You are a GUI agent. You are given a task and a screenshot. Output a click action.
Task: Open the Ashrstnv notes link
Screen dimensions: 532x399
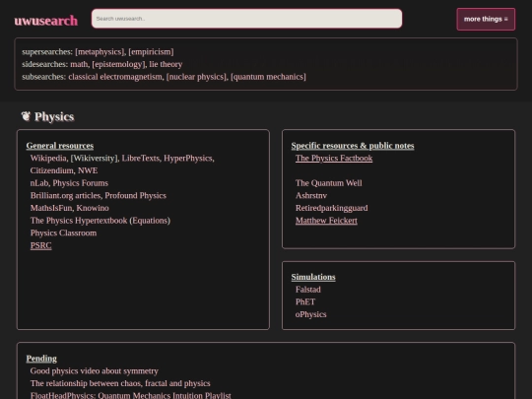[x=311, y=195]
